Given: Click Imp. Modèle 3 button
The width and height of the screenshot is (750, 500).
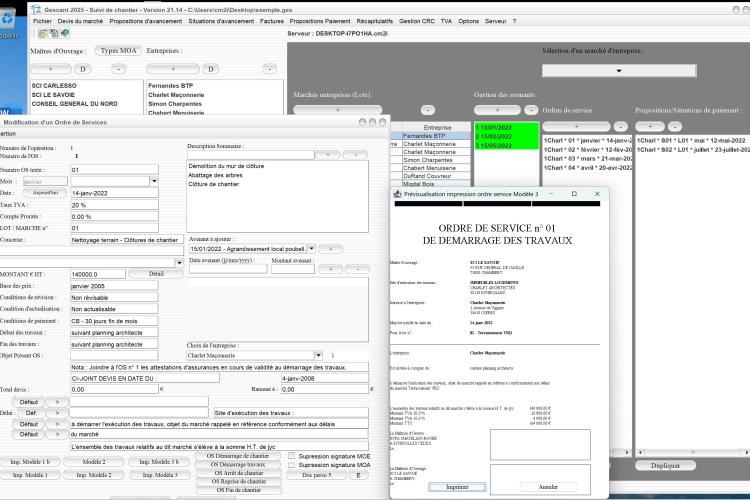Looking at the screenshot, I should (159, 475).
